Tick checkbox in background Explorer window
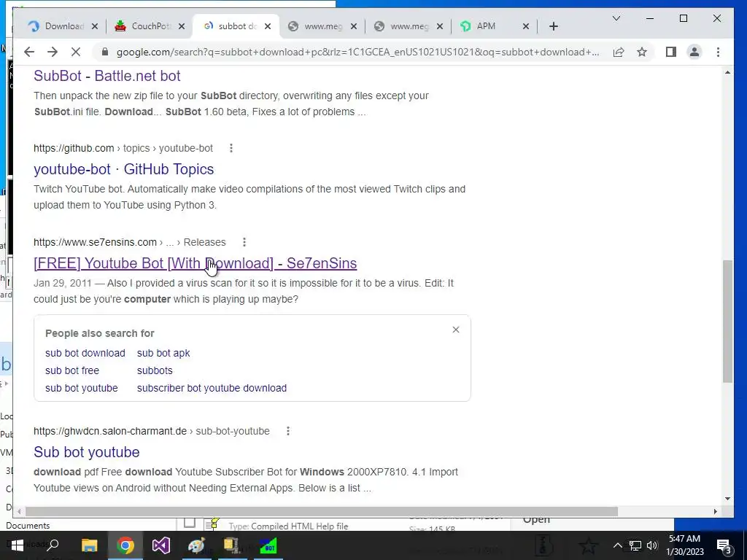The image size is (747, 560). (190, 523)
